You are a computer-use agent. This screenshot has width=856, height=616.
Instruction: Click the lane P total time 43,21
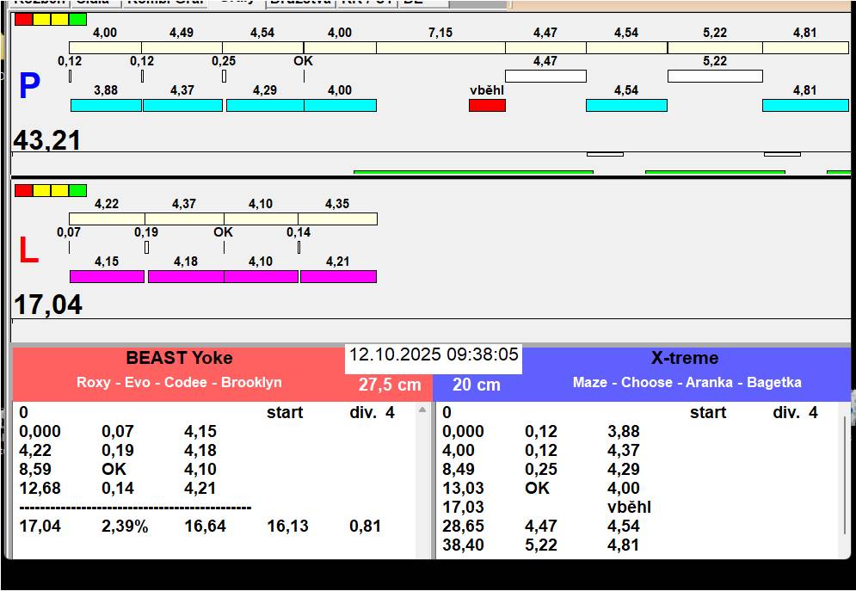[47, 139]
